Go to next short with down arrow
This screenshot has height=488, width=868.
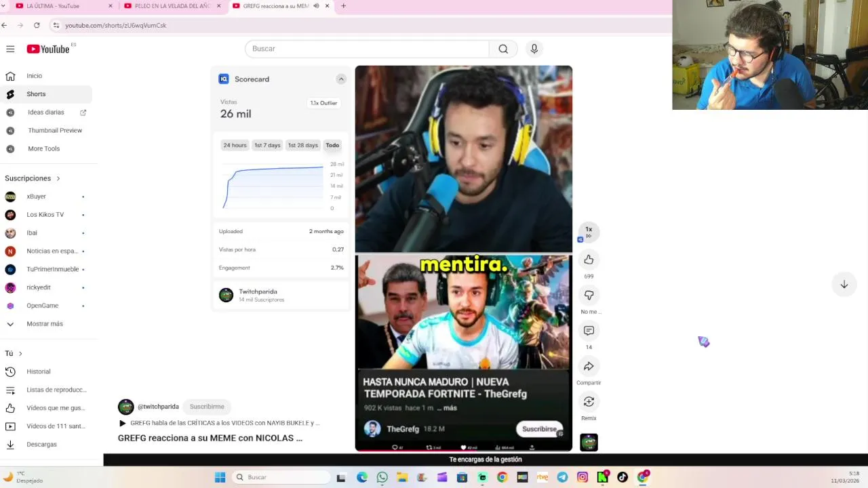[844, 285]
